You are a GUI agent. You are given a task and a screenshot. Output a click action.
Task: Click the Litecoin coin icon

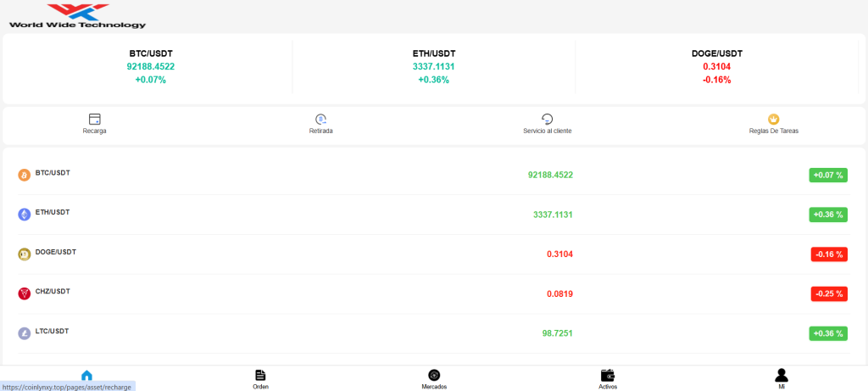click(x=25, y=333)
